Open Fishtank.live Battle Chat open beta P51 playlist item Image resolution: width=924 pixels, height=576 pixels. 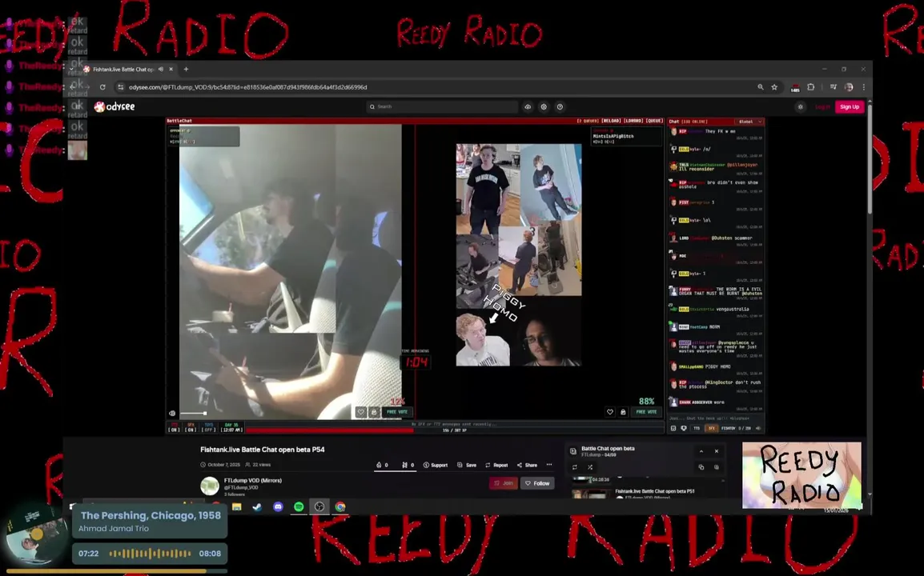pyautogui.click(x=655, y=490)
